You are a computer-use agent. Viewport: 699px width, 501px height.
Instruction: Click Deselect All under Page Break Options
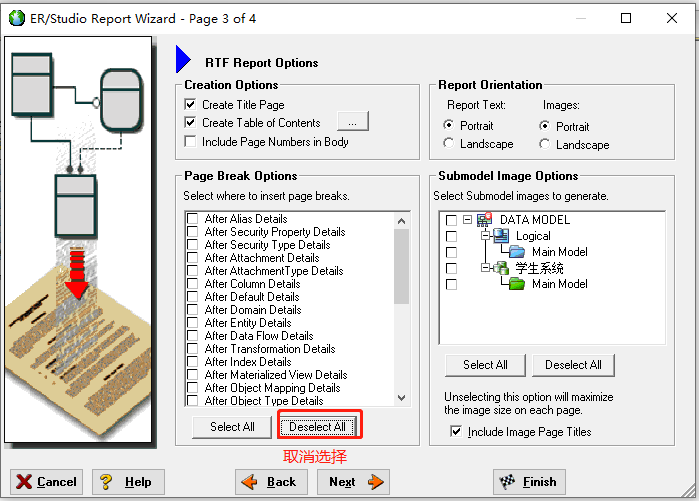pos(317,427)
